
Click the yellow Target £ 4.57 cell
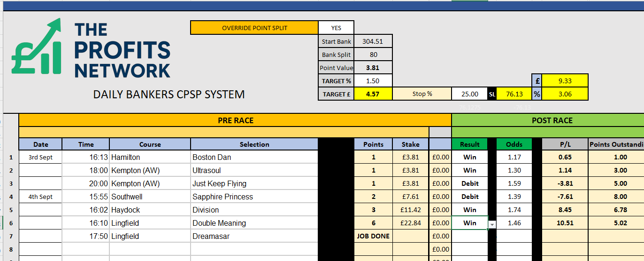tap(373, 94)
